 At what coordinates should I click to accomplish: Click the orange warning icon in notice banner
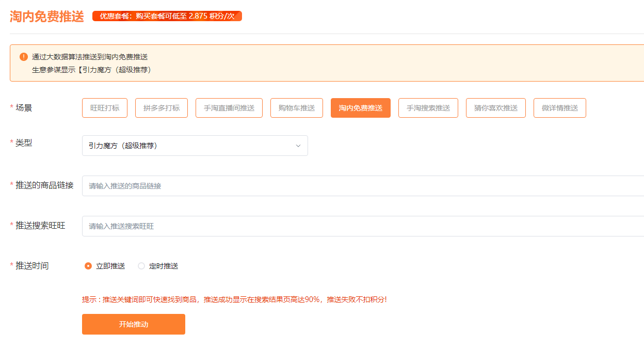(x=24, y=57)
